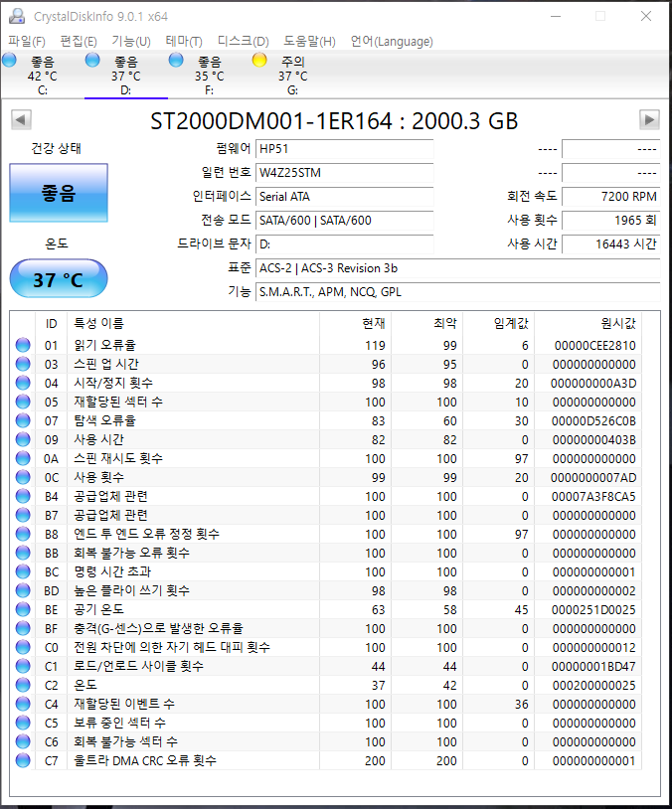Viewport: 672px width, 809px height.
Task: Click the serial number field W4Z25STM
Action: coord(344,173)
